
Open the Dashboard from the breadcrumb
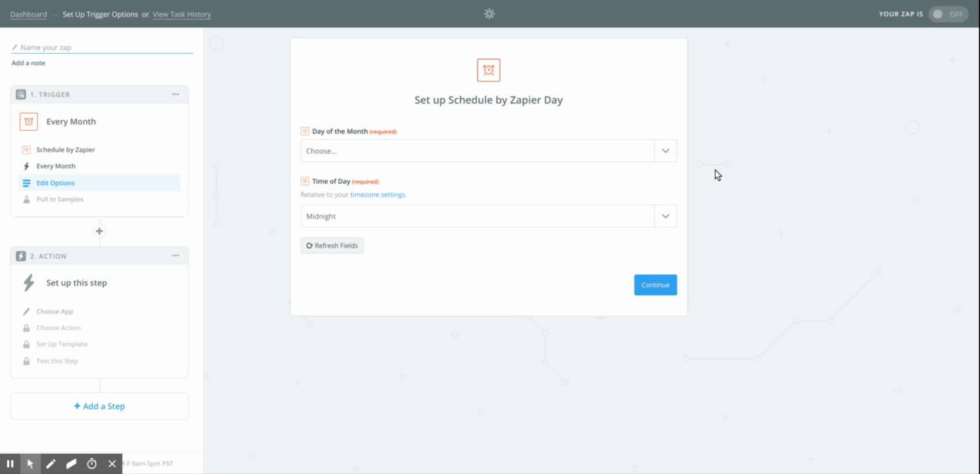click(x=28, y=14)
